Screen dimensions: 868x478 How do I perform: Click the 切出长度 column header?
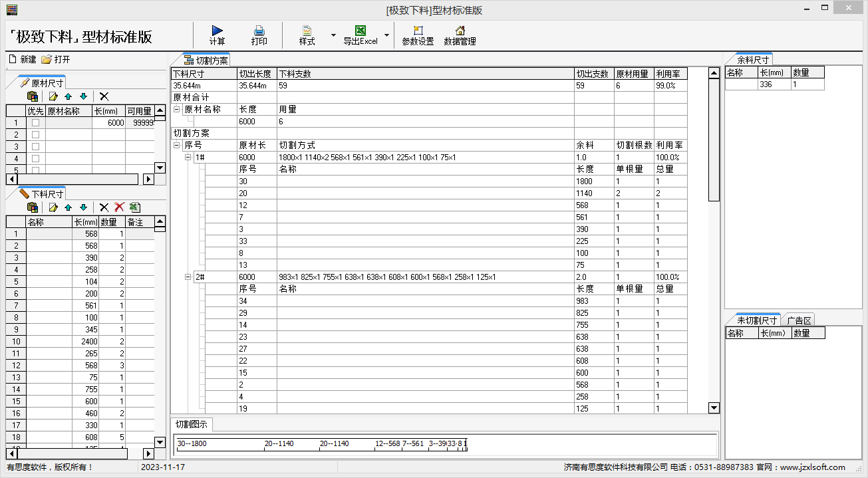[x=257, y=74]
